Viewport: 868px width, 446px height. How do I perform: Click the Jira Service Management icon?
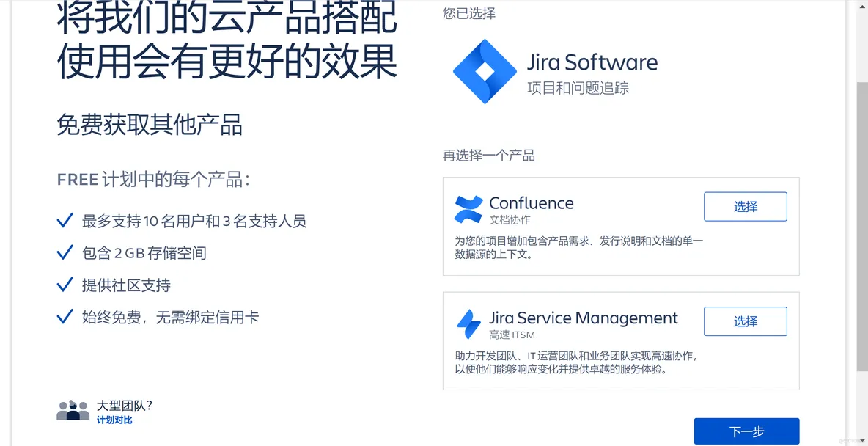pyautogui.click(x=468, y=324)
